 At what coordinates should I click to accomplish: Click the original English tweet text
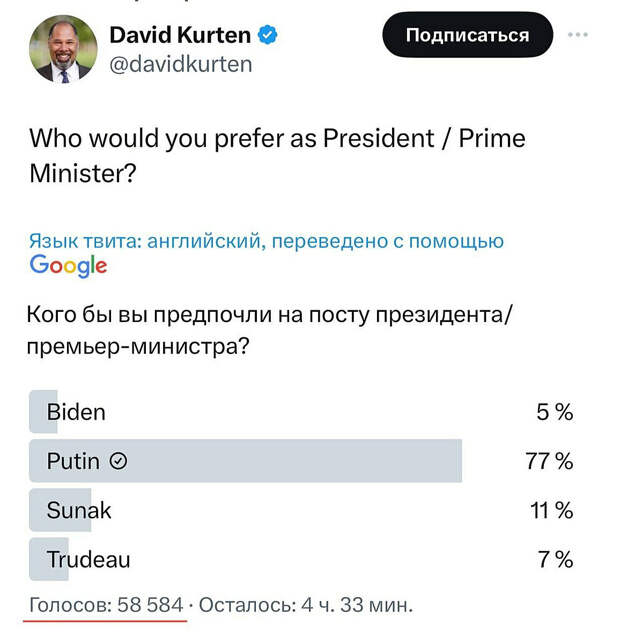coord(277,156)
